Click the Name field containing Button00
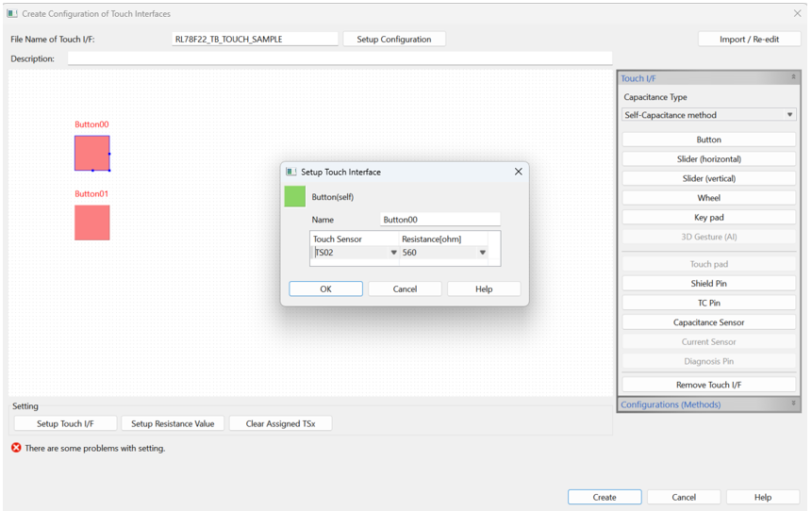The image size is (812, 511). pos(439,220)
